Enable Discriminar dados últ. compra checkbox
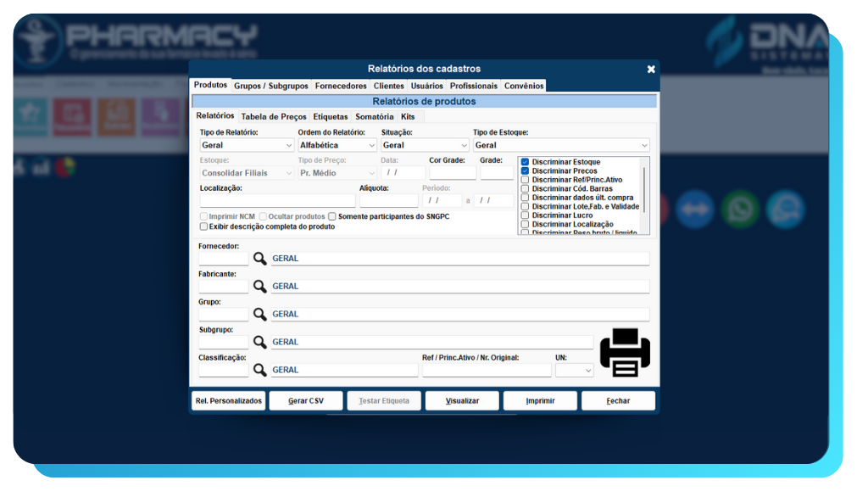868x497 pixels. click(525, 198)
